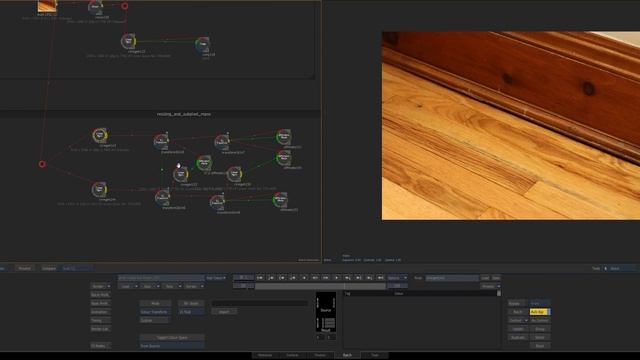
Task: Click the Group button
Action: pyautogui.click(x=540, y=329)
